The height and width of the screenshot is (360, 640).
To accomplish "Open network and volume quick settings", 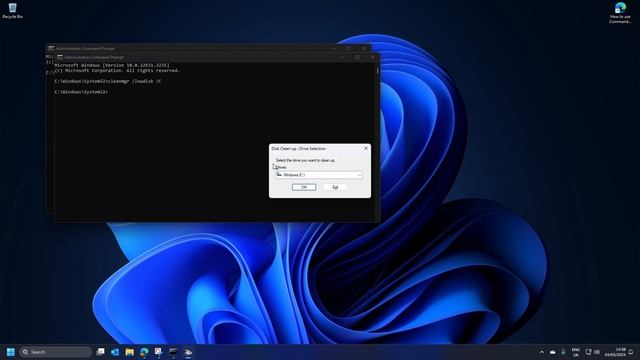I will [x=593, y=352].
